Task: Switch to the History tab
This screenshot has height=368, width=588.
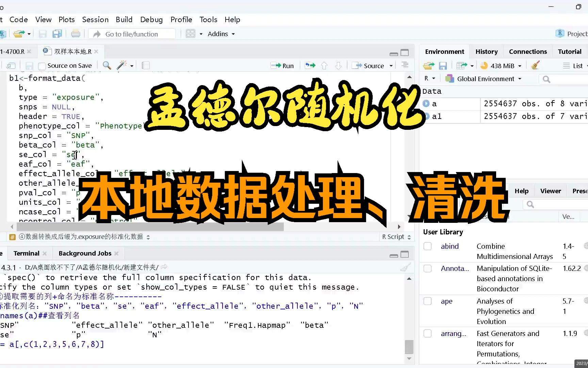Action: tap(486, 51)
